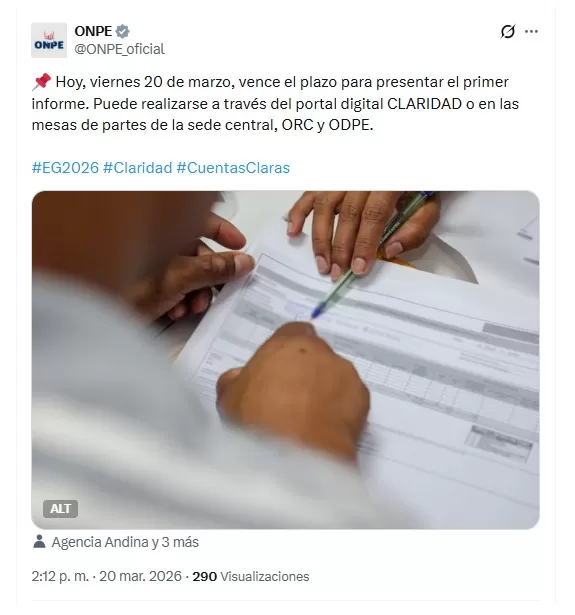Expand the tweet photo of hands signing

286,360
